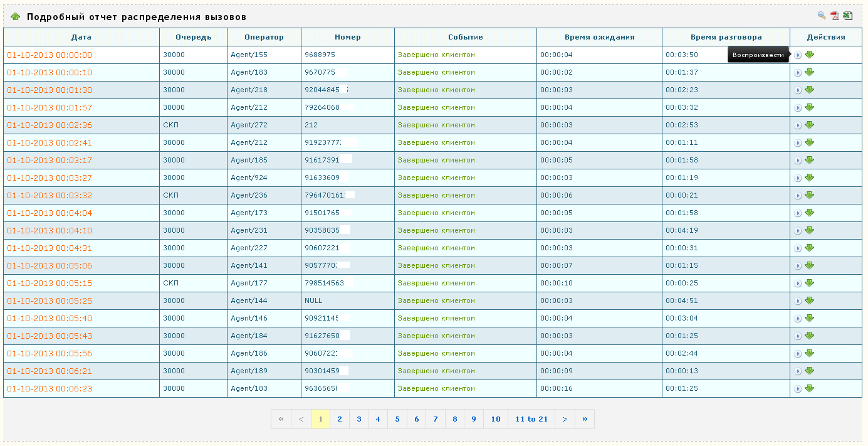The height and width of the screenshot is (446, 868).
Task: Collapse report using green up arrow icon
Action: tap(16, 17)
